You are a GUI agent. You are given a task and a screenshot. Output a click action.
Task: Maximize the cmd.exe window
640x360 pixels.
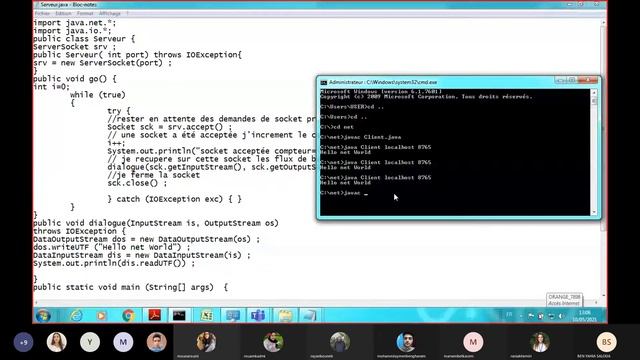(572, 80)
